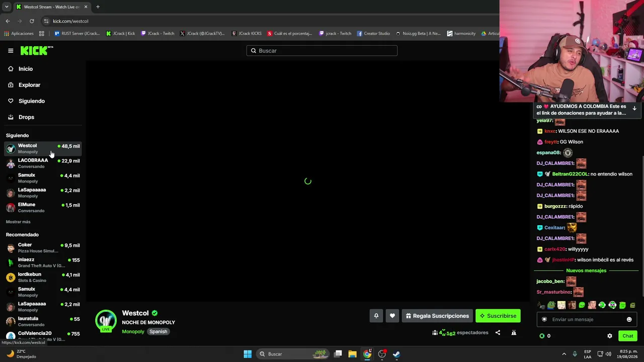Reload the browser page
The width and height of the screenshot is (644, 362).
pyautogui.click(x=32, y=21)
